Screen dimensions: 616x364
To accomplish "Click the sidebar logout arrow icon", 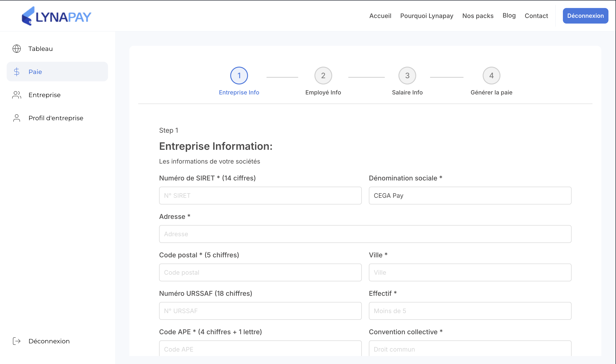I will 17,341.
